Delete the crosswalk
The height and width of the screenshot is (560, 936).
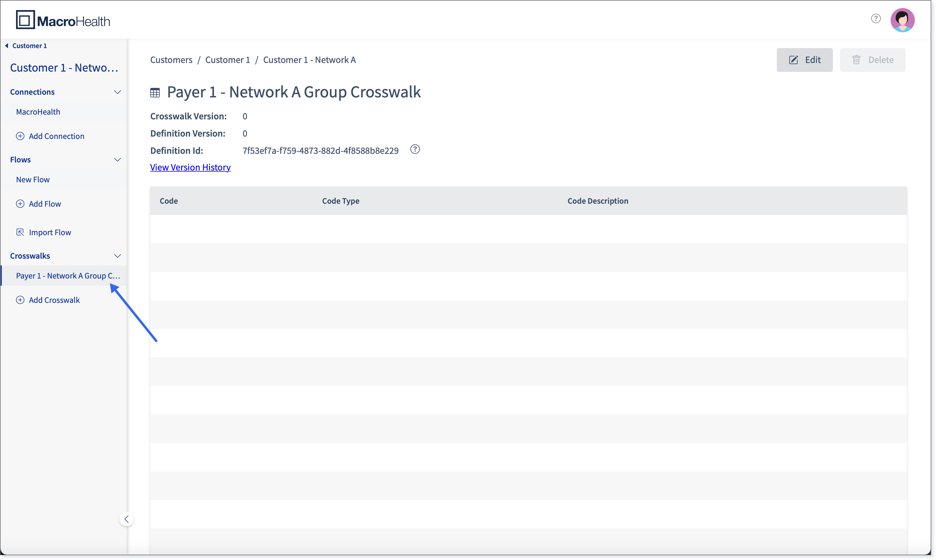(x=872, y=60)
